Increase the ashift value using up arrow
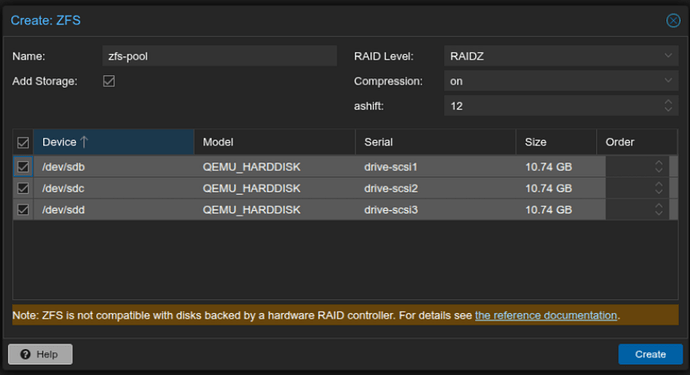690x375 pixels. [x=668, y=102]
